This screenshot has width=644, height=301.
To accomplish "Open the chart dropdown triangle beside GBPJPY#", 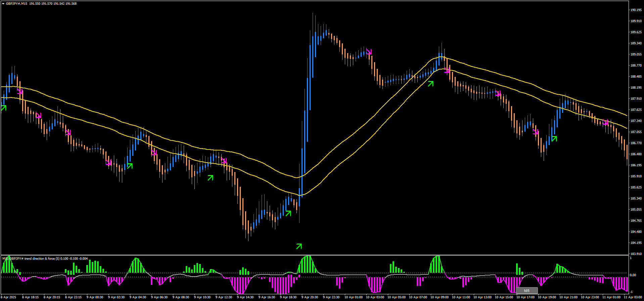I will point(3,4).
